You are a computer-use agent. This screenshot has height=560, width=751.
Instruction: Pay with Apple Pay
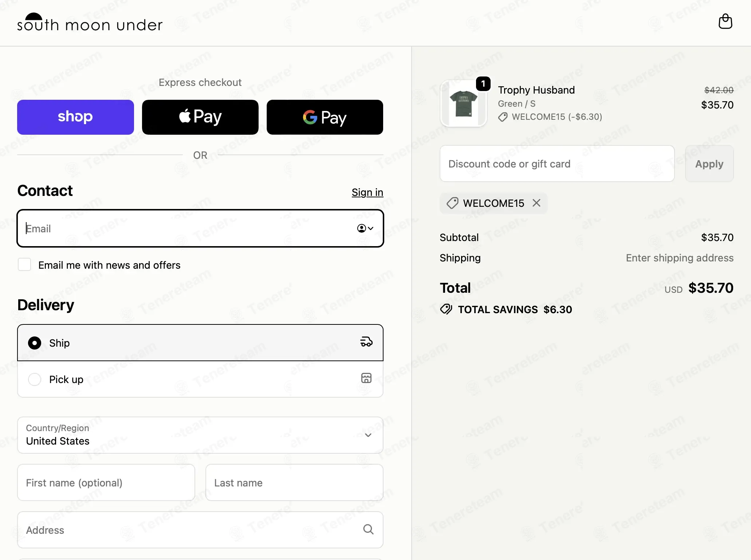(200, 117)
